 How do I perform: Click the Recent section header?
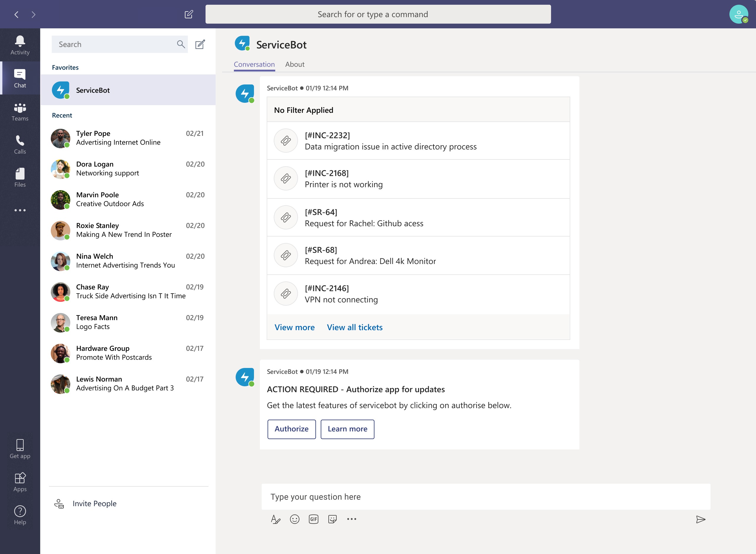pyautogui.click(x=62, y=115)
